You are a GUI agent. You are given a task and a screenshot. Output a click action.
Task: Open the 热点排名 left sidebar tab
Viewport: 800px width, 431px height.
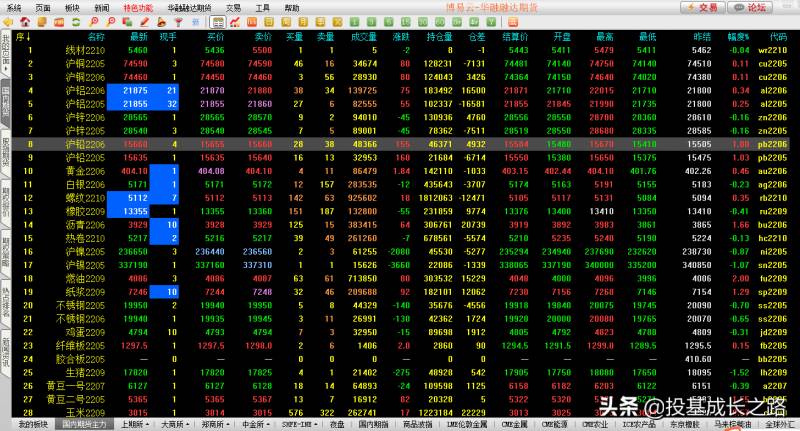point(5,302)
